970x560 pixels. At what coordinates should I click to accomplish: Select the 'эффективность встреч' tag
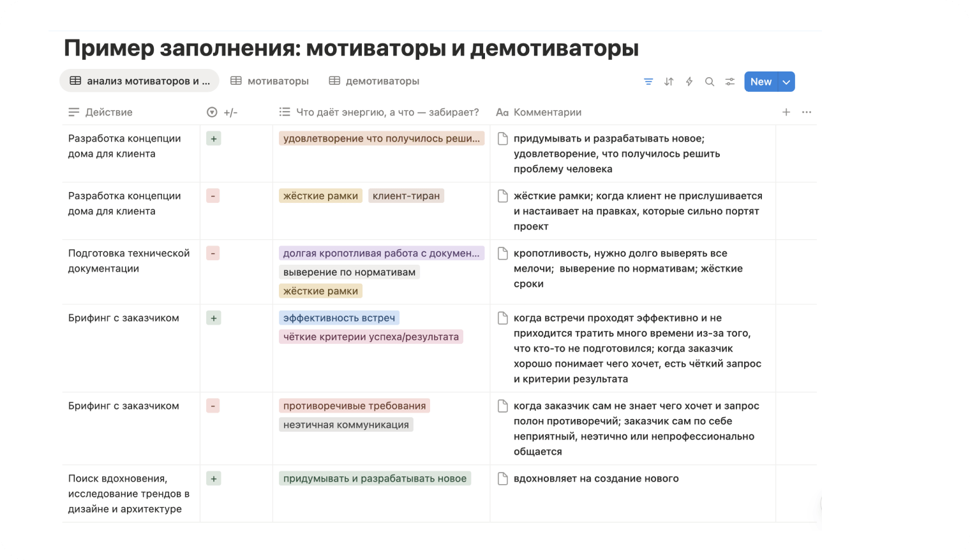click(339, 318)
